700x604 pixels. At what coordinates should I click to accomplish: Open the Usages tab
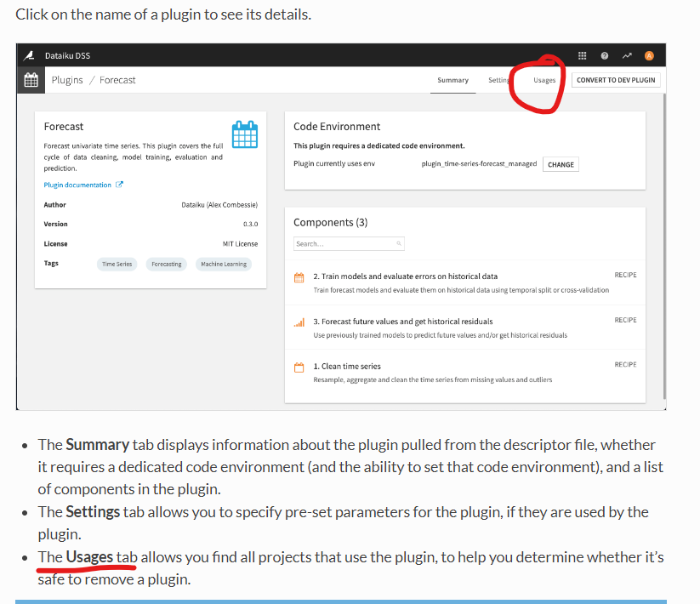click(544, 80)
